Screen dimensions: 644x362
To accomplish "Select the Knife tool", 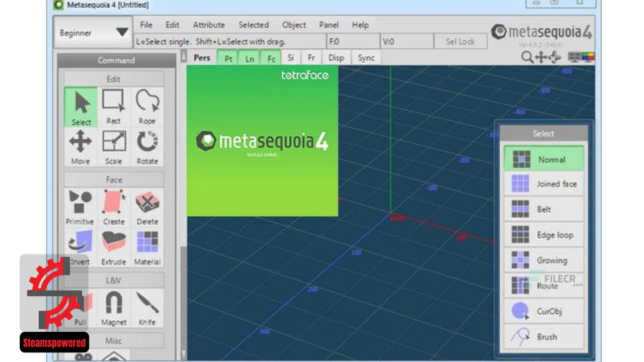I will [147, 308].
